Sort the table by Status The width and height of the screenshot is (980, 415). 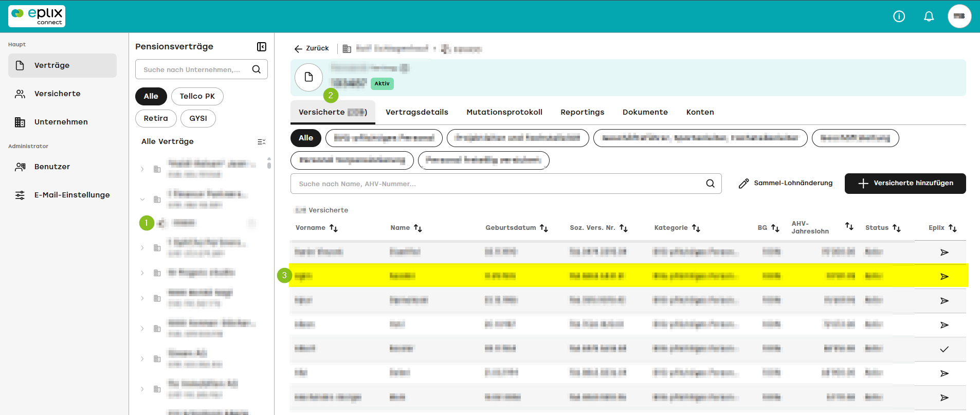(x=897, y=228)
